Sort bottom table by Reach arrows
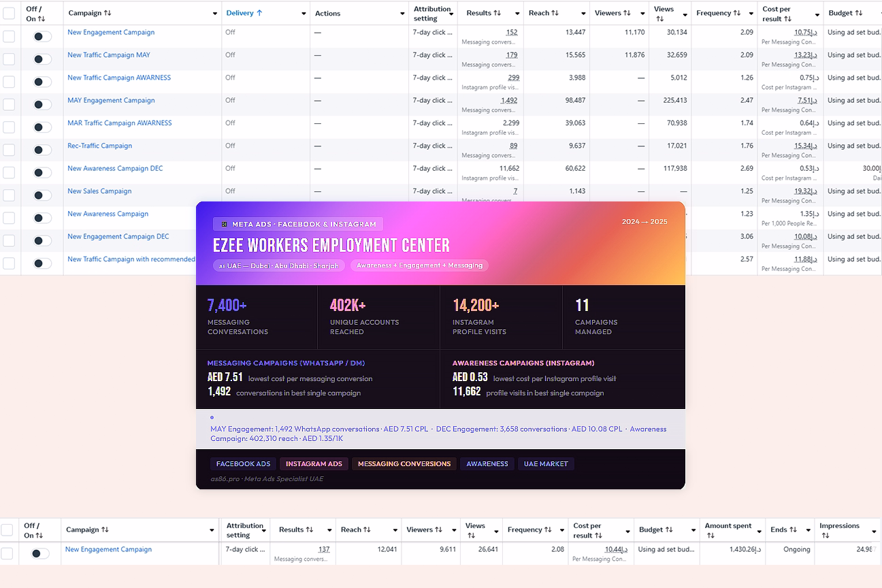This screenshot has width=882, height=588. [367, 529]
